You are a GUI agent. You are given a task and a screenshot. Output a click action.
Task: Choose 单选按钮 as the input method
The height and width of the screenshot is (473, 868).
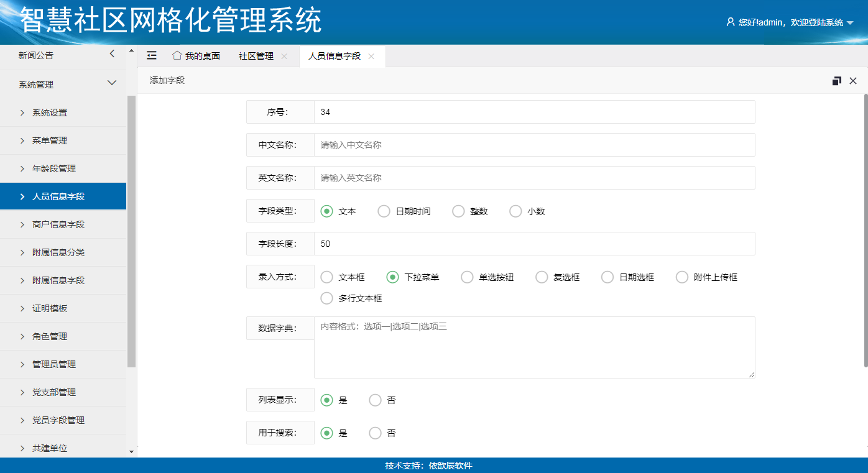coord(467,277)
